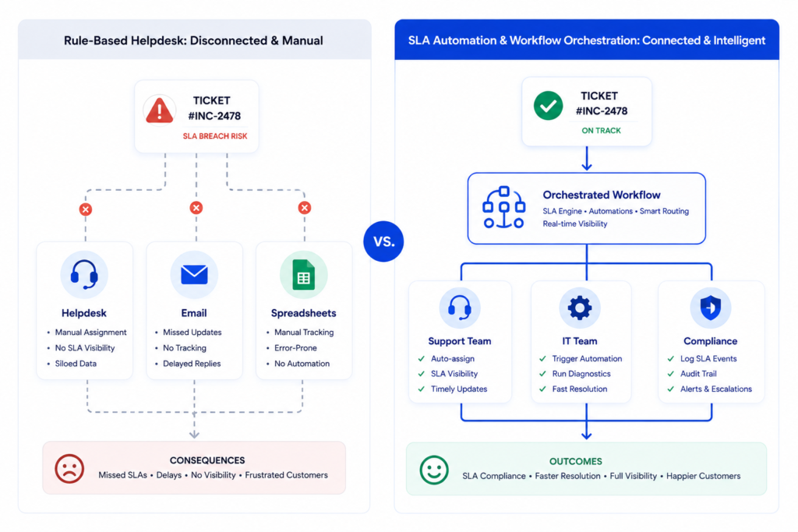798x532 pixels.
Task: Click the 'Error-Prone' bullet
Action: point(295,348)
